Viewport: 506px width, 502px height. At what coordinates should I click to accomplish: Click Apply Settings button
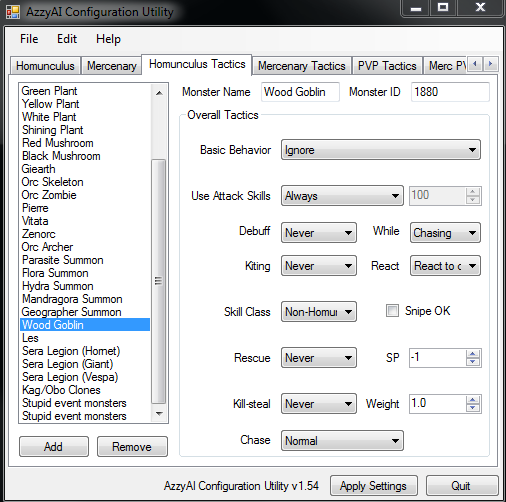click(373, 486)
